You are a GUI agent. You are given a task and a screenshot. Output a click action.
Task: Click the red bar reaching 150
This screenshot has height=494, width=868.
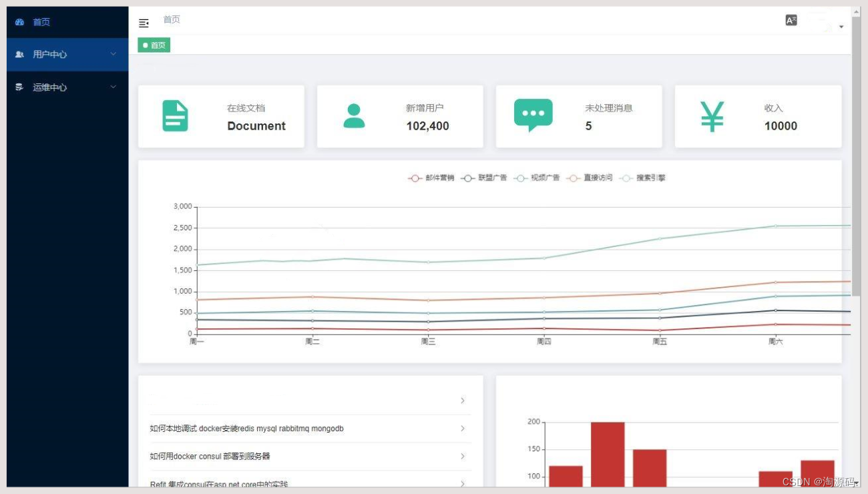(650, 468)
